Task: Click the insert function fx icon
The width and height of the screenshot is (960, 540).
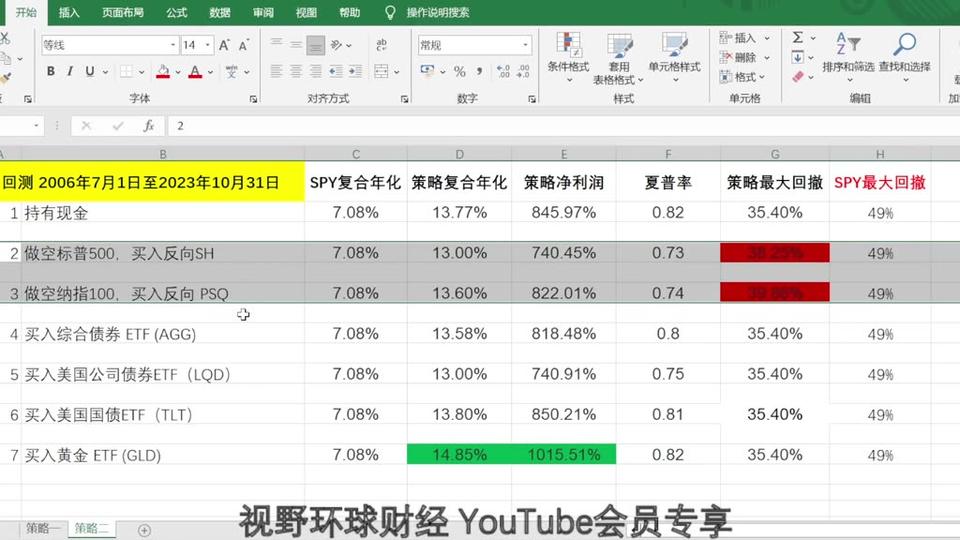Action: [x=148, y=126]
